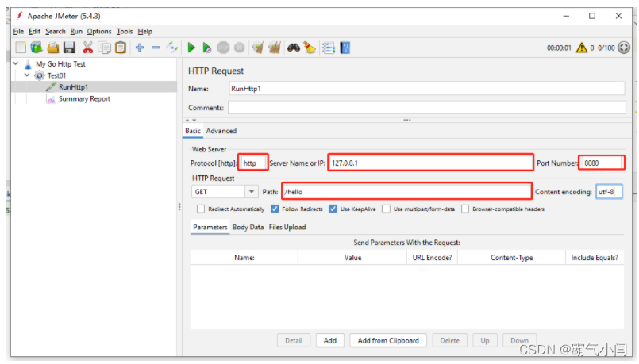Screen dimensions: 639x364
Task: Click the warning triangle log icon
Action: pyautogui.click(x=582, y=48)
